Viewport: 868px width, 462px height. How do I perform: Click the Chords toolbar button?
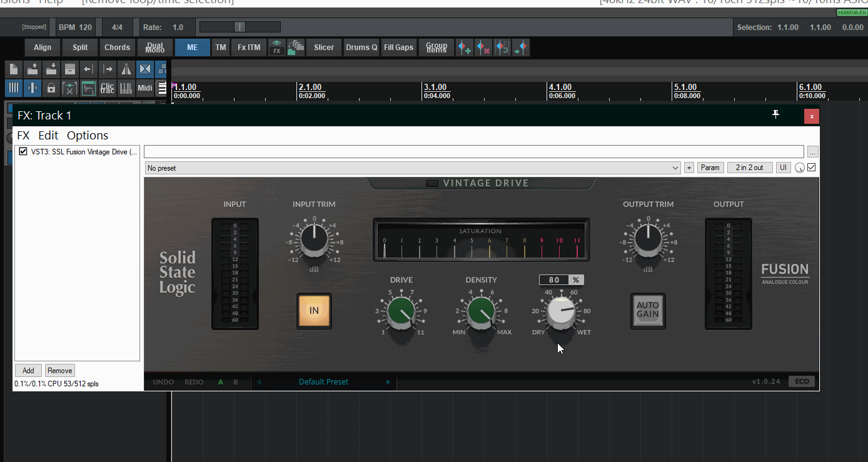coord(118,48)
